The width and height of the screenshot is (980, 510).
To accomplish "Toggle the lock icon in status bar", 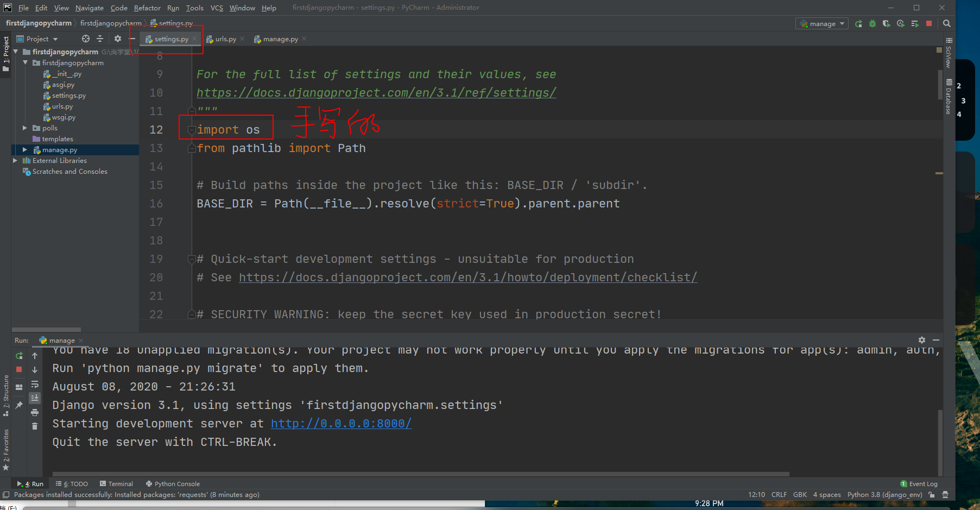I will click(932, 495).
